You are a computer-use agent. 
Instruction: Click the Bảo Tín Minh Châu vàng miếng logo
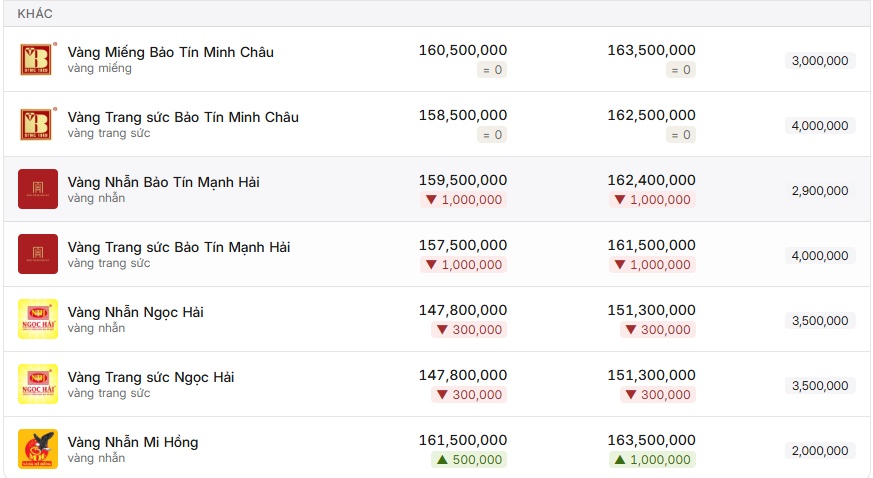click(x=37, y=59)
